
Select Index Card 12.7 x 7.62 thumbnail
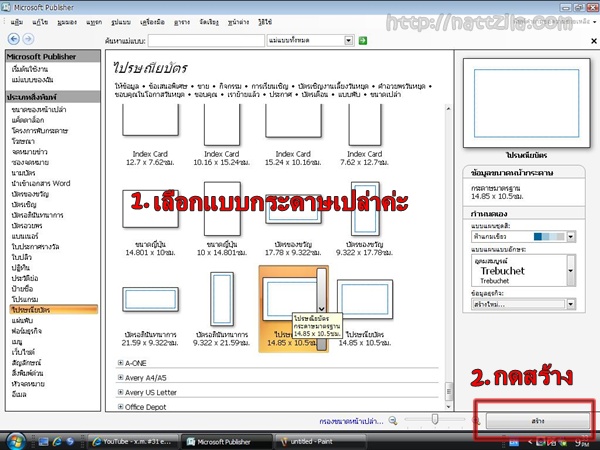[x=150, y=120]
